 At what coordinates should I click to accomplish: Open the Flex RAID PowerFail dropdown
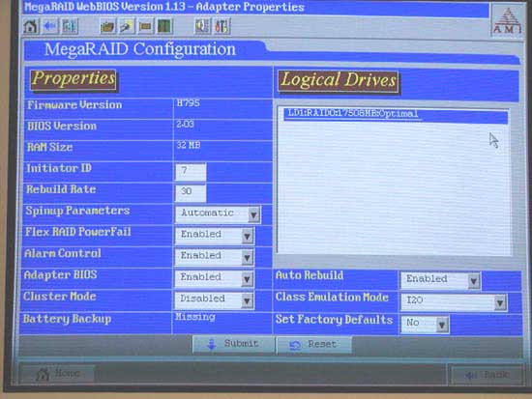coord(214,236)
